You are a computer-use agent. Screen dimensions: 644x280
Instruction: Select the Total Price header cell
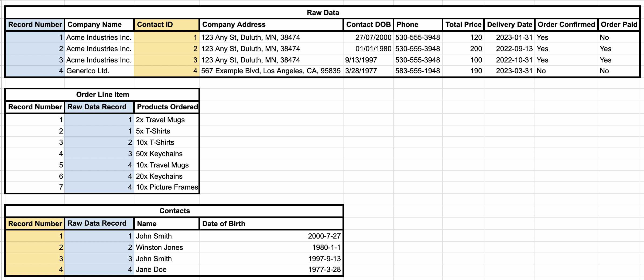click(x=463, y=24)
